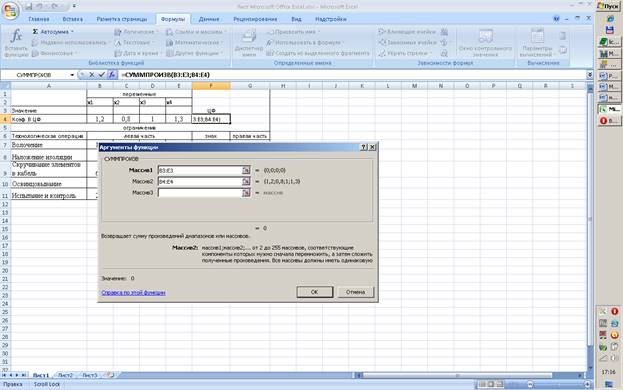The height and width of the screenshot is (390, 623).
Task: Open Логические functions dropdown
Action: click(x=136, y=31)
